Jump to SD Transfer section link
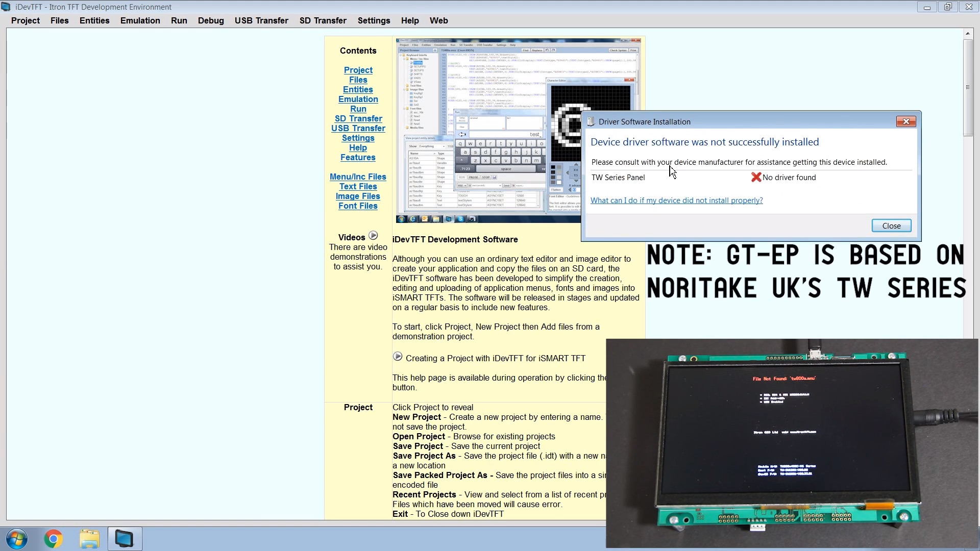 pos(358,119)
